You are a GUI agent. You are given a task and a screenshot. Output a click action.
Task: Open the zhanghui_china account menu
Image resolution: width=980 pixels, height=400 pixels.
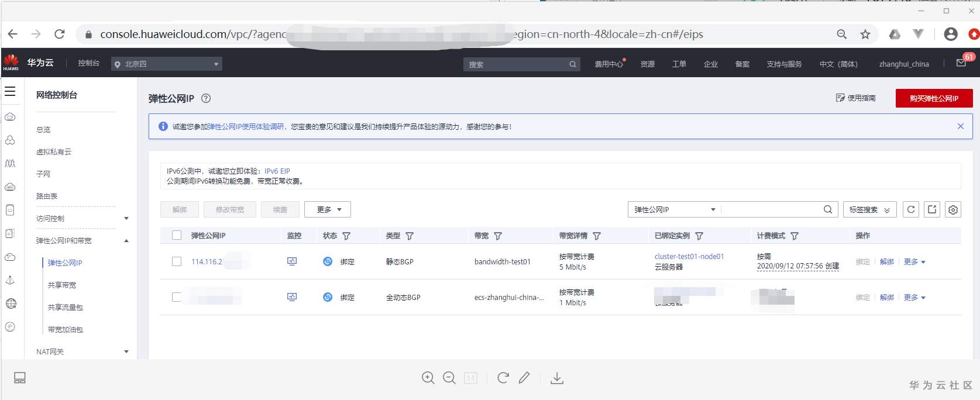coord(904,64)
